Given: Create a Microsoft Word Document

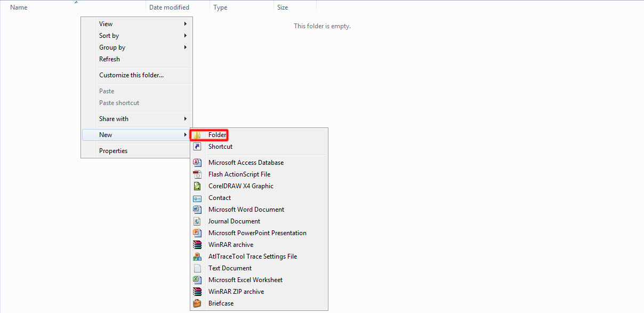Looking at the screenshot, I should [246, 209].
